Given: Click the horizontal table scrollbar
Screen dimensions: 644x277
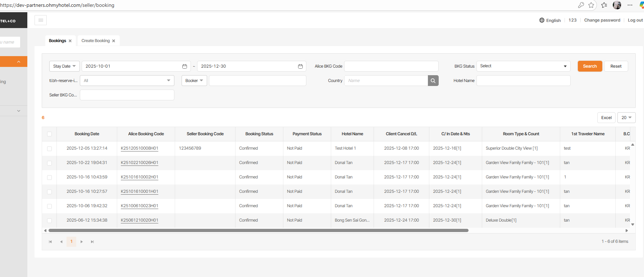Looking at the screenshot, I should tap(258, 230).
